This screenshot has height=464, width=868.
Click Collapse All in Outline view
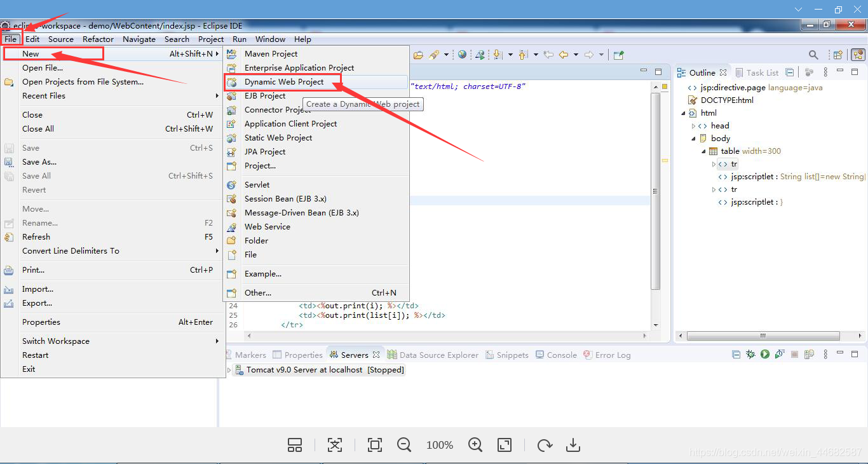(x=789, y=72)
